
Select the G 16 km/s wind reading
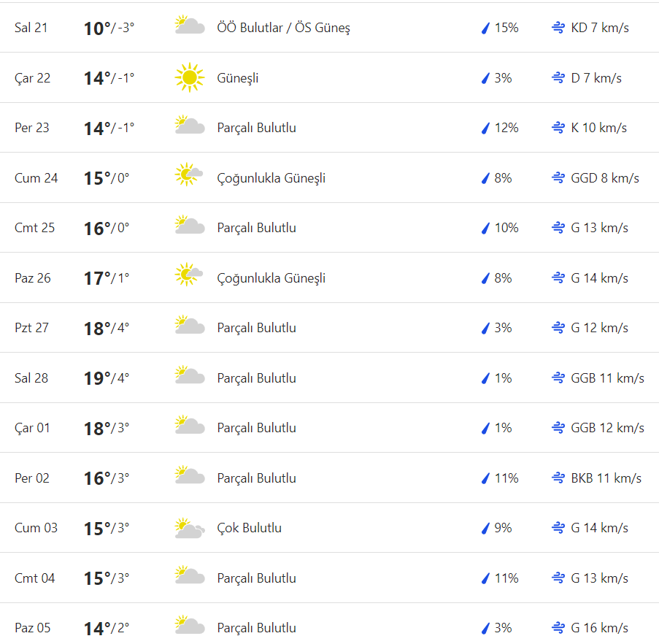pos(599,628)
